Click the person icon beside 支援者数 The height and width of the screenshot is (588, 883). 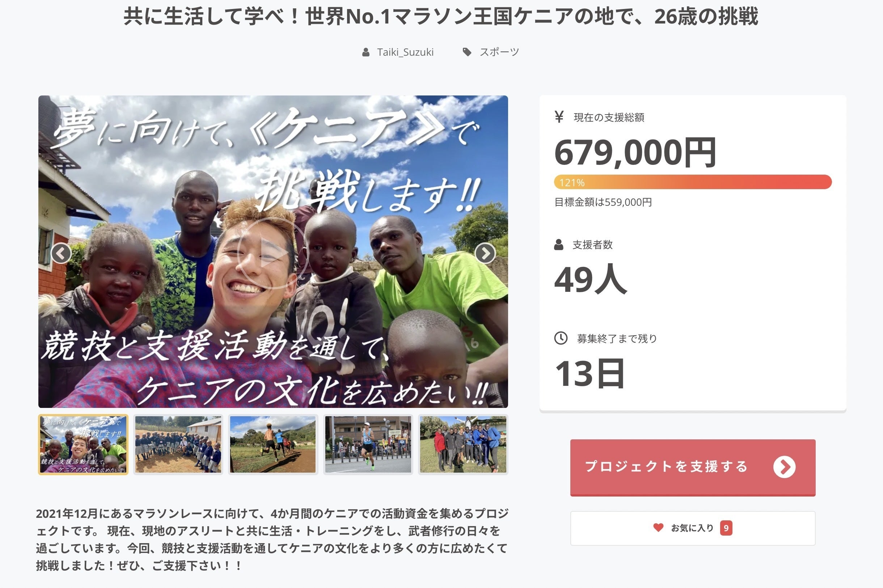pos(559,244)
